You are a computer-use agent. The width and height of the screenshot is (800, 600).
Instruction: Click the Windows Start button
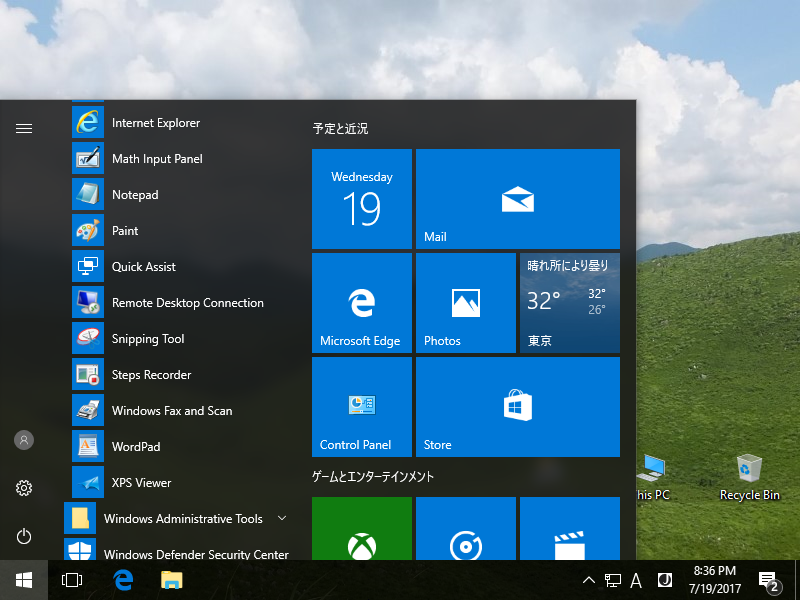coord(24,580)
